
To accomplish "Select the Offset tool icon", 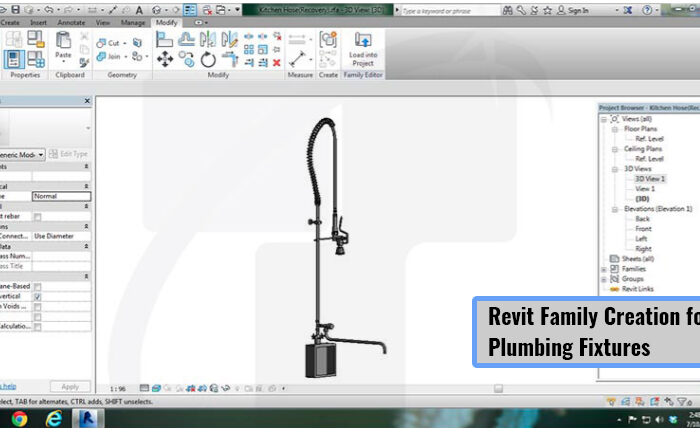I will 186,40.
